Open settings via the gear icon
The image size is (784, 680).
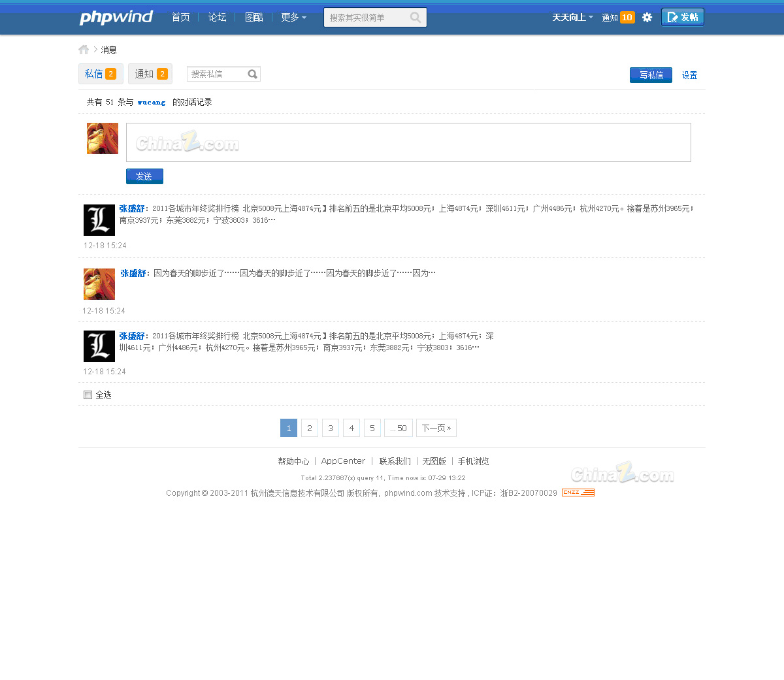click(647, 18)
